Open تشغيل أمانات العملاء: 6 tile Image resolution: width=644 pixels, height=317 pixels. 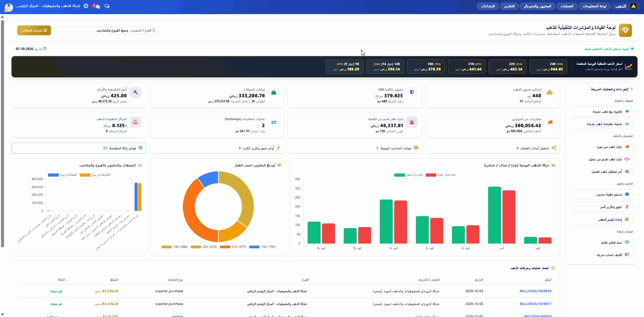pos(493,148)
